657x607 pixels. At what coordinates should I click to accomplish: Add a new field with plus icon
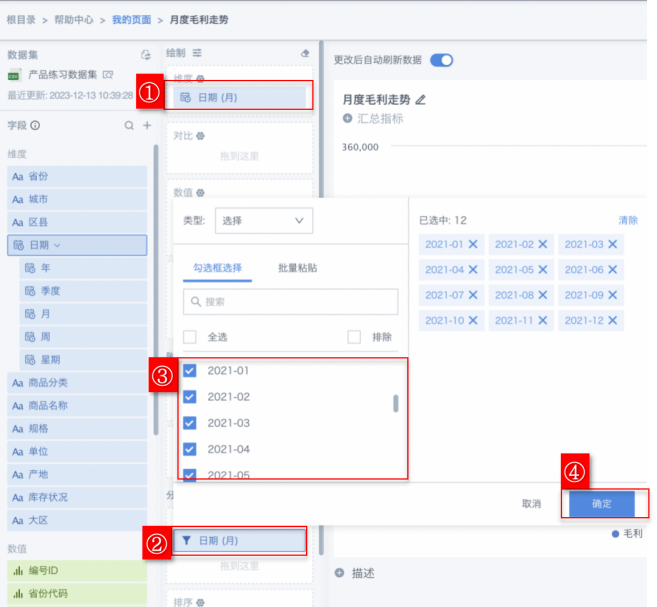(146, 126)
